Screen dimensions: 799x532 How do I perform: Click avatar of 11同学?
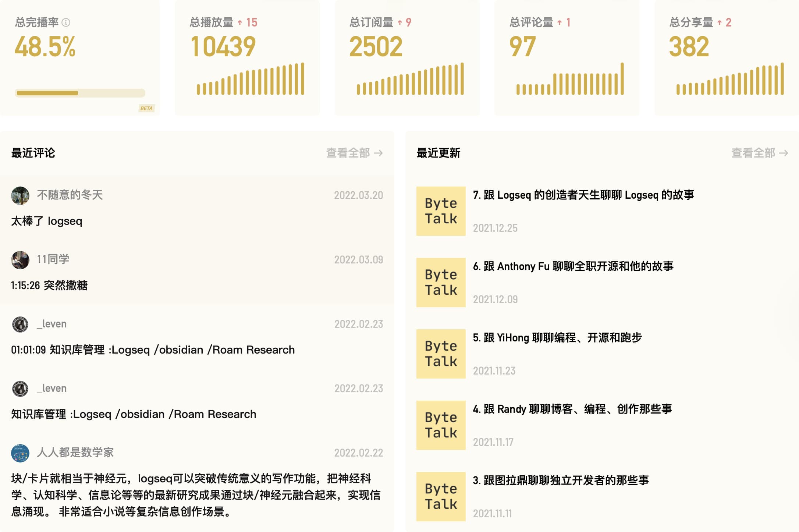(20, 260)
